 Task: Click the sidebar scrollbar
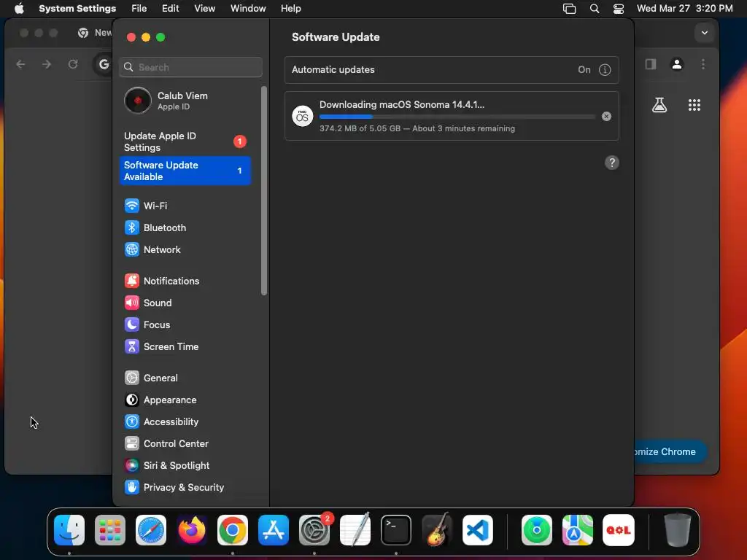(x=264, y=190)
